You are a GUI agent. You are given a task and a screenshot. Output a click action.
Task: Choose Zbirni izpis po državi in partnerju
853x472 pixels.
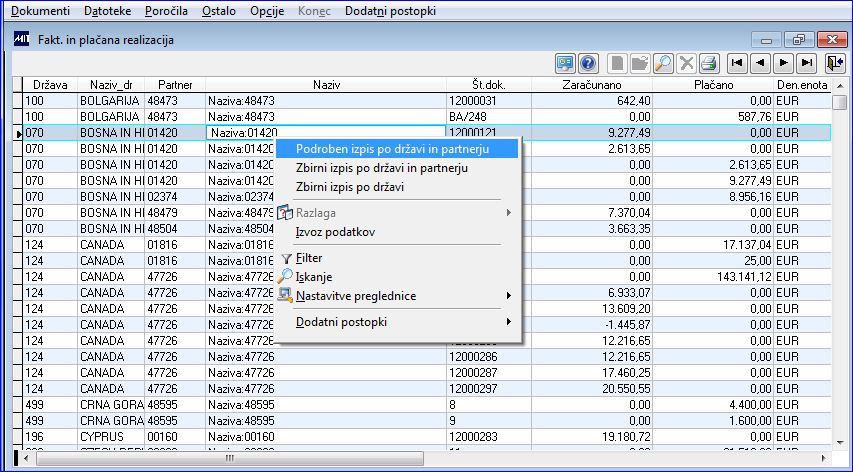click(x=397, y=168)
